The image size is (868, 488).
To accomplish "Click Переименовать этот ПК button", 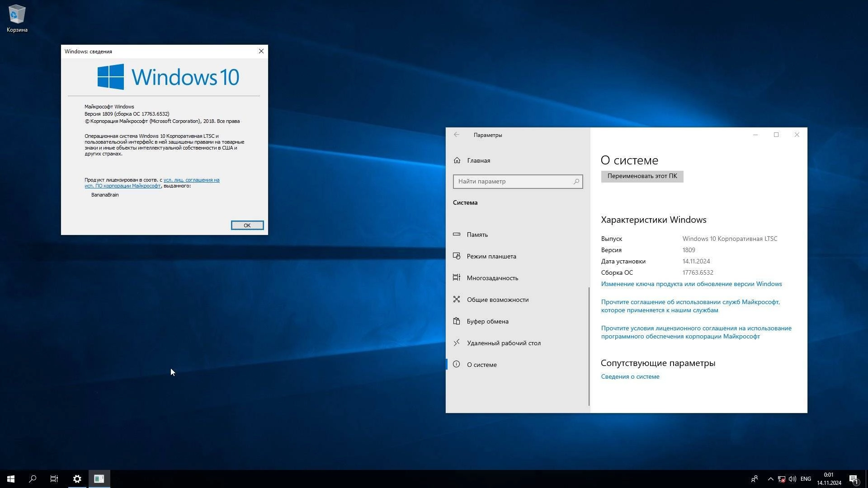I will click(642, 176).
